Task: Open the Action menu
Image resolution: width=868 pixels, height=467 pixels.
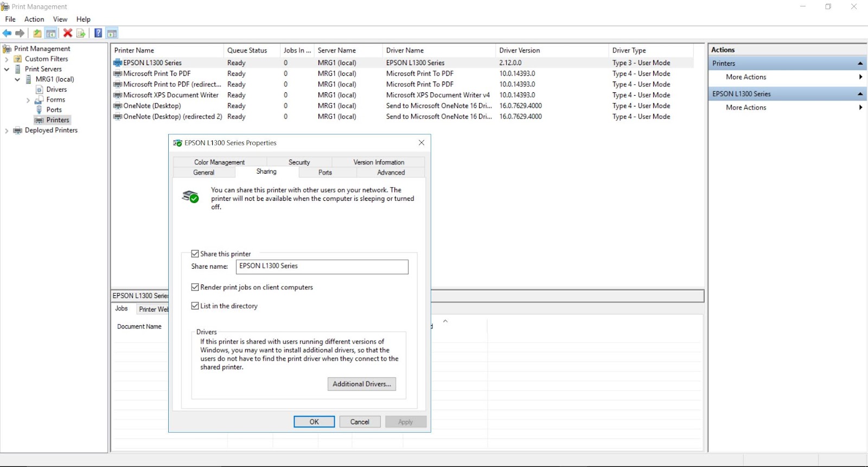Action: click(34, 20)
